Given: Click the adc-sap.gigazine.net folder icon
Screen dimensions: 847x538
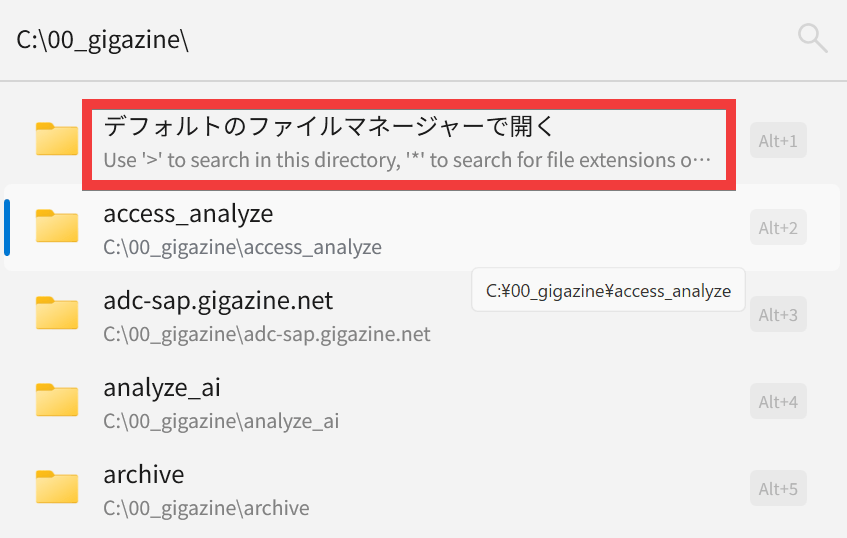Looking at the screenshot, I should 57,313.
